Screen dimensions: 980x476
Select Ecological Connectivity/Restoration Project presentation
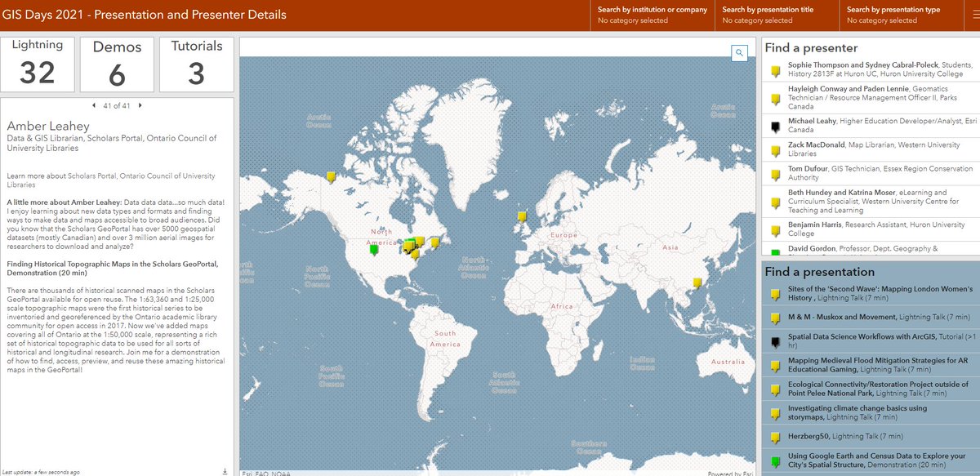[x=871, y=389]
